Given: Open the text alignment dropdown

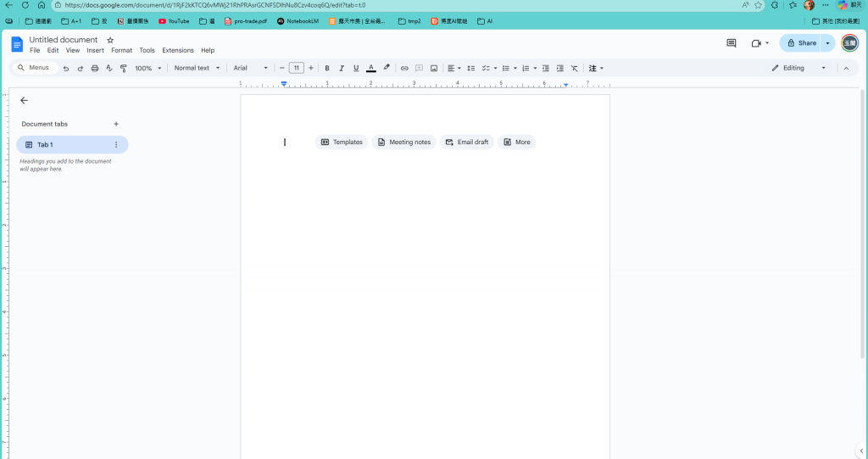Looking at the screenshot, I should coord(454,68).
